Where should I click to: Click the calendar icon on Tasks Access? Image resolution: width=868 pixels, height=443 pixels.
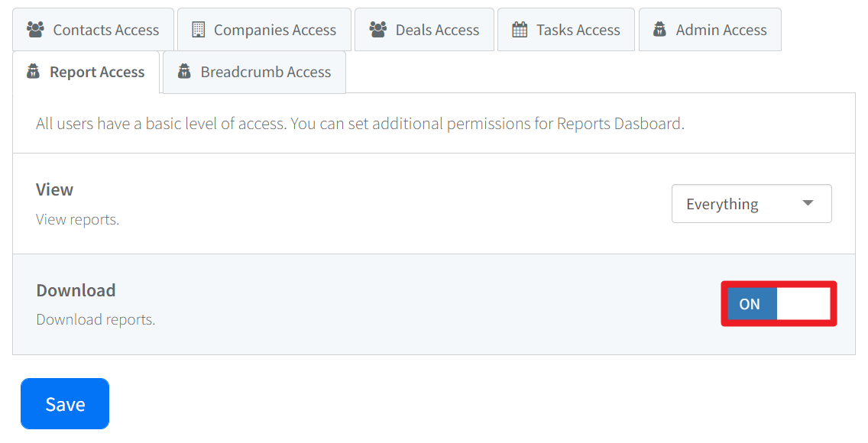520,30
